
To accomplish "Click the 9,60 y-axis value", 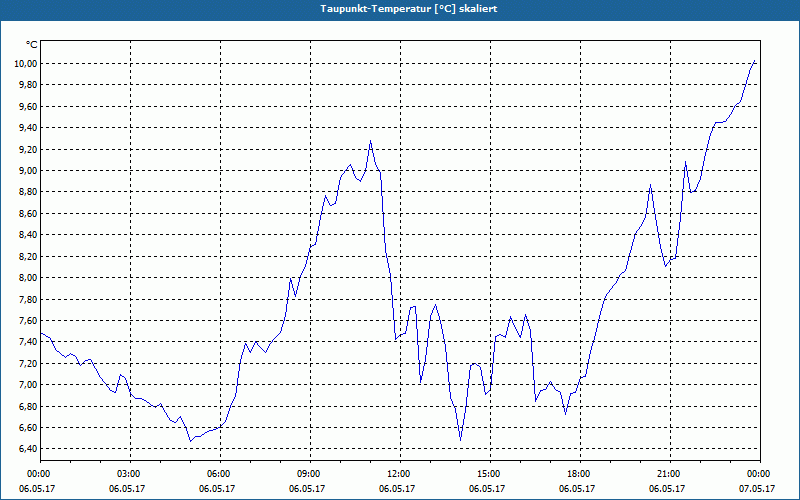I will tap(28, 106).
